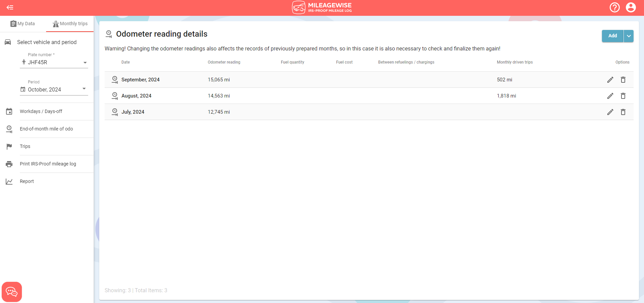Select the July, 2024 date cell

coord(133,112)
